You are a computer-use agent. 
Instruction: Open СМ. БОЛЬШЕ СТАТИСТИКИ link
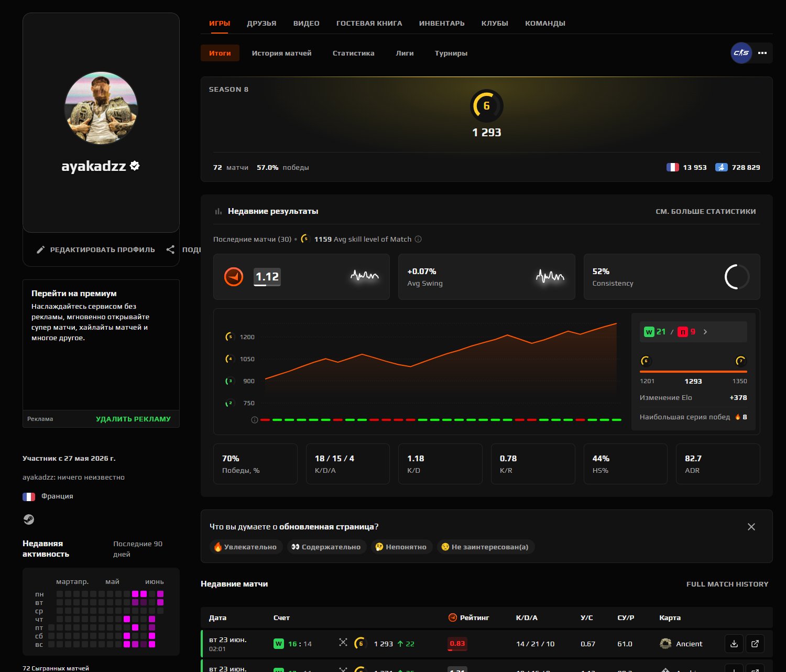pos(706,211)
